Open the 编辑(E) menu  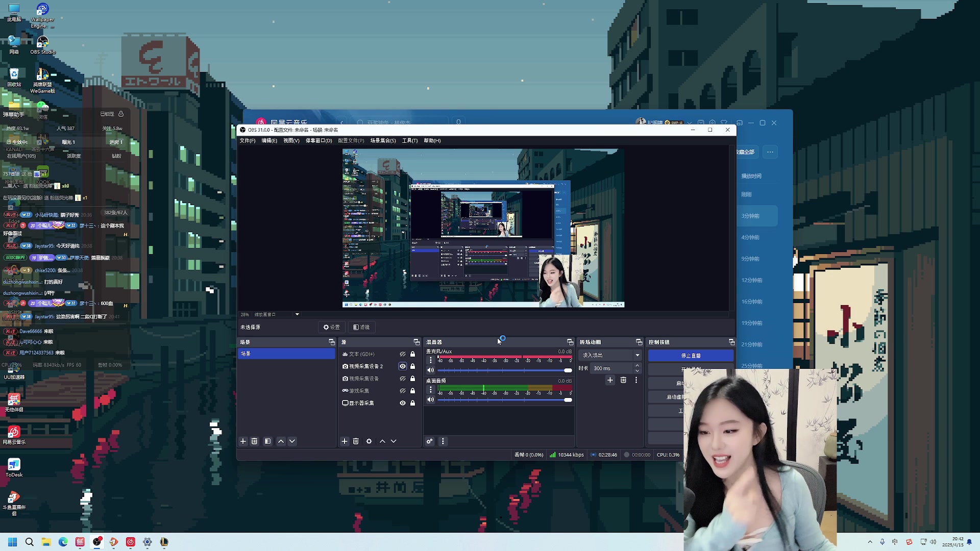[x=269, y=141]
